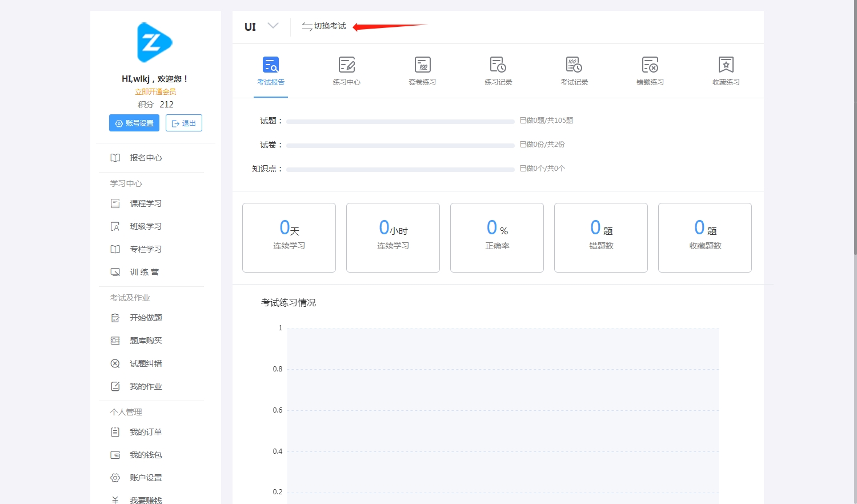Image resolution: width=857 pixels, height=504 pixels.
Task: Click the 专栏学习 sidebar icon
Action: point(115,249)
